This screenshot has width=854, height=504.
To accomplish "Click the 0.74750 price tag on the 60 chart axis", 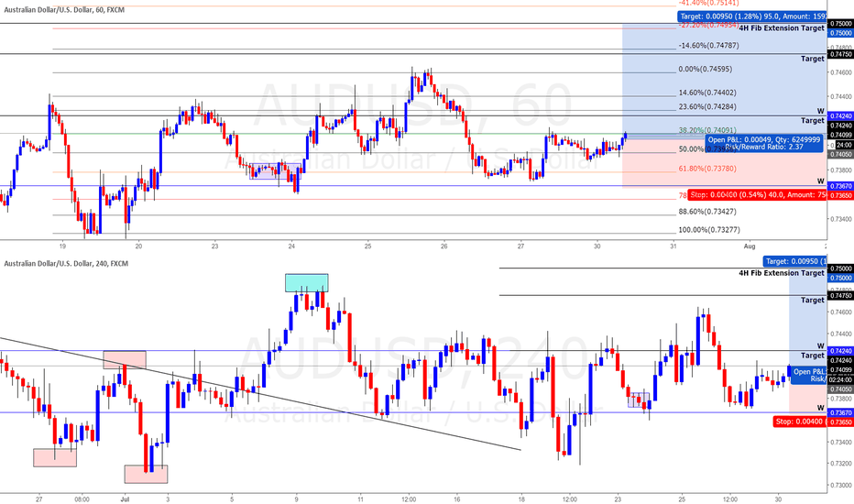I will (x=840, y=54).
